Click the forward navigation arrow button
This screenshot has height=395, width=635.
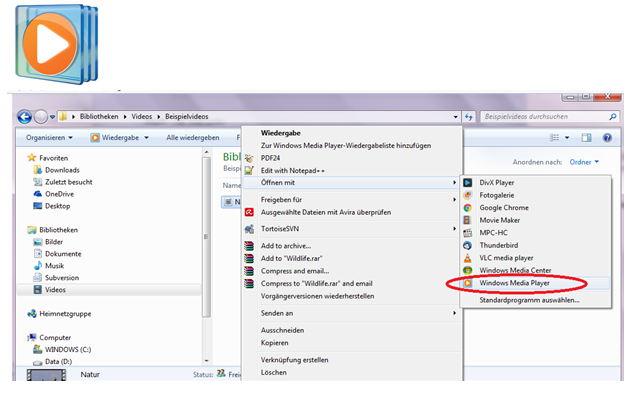40,117
